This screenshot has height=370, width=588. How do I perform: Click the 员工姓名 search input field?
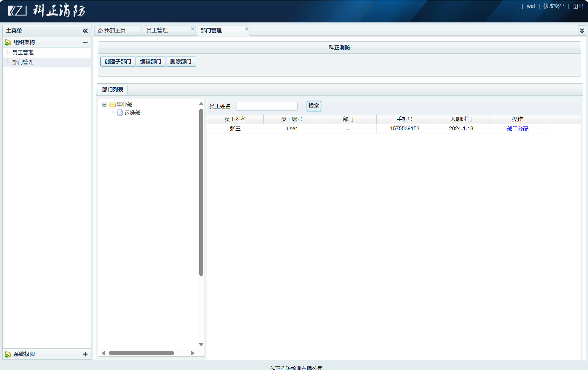click(267, 106)
